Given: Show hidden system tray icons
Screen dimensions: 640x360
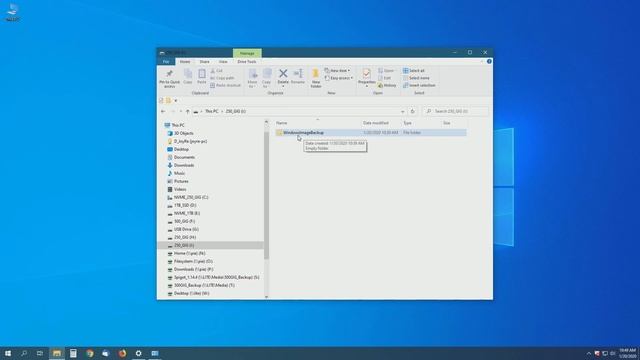Looking at the screenshot, I should tap(589, 353).
